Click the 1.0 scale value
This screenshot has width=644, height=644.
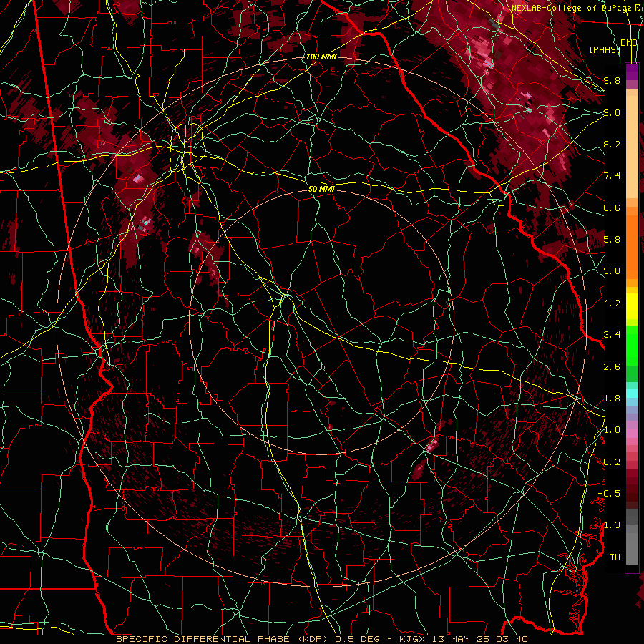tap(612, 430)
